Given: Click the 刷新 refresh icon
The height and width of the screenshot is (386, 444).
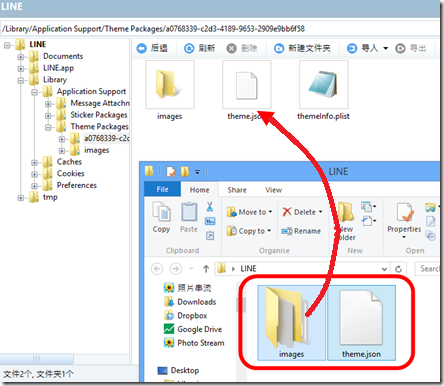Looking at the screenshot, I should pyautogui.click(x=189, y=49).
